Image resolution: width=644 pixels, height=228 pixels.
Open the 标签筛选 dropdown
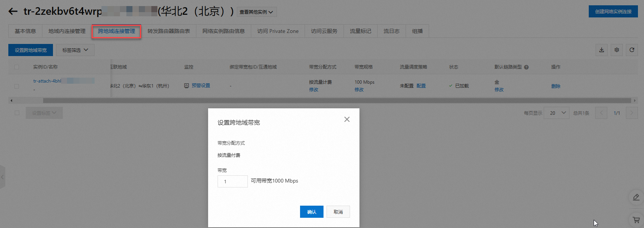click(75, 50)
